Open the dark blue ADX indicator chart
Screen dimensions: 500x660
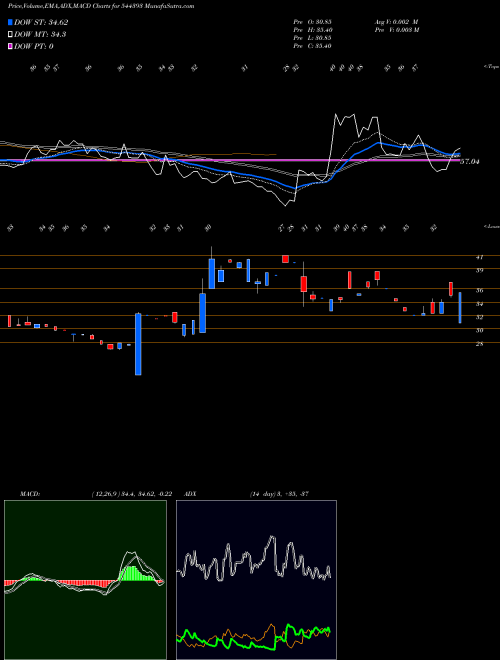pyautogui.click(x=256, y=580)
